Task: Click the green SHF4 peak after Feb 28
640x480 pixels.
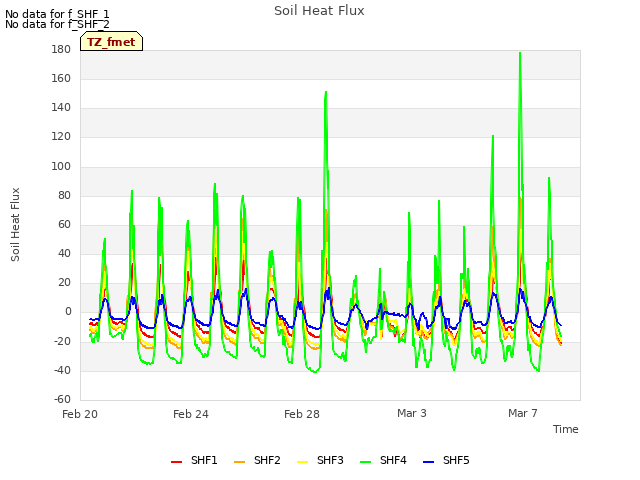Action: point(326,92)
